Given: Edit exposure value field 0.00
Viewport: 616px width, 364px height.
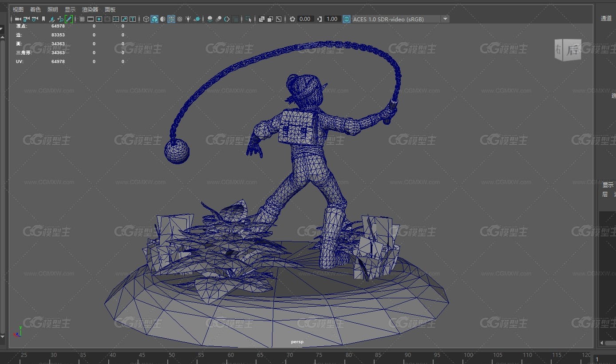Looking at the screenshot, I should tap(305, 19).
